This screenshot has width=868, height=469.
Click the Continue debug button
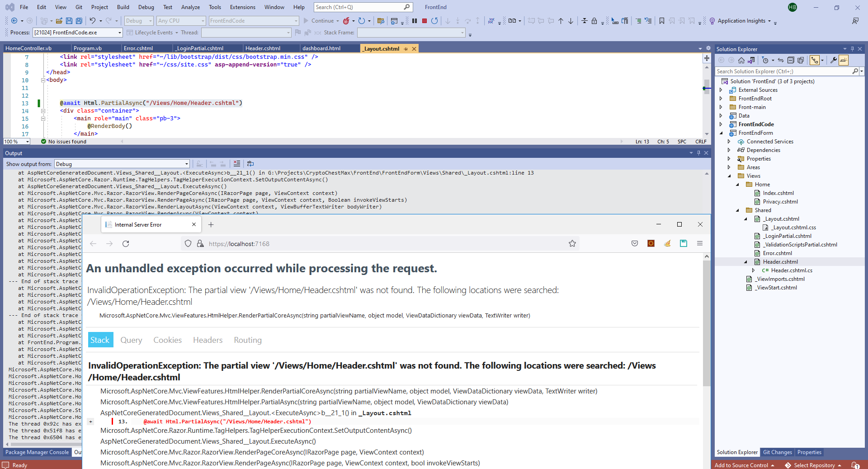(x=318, y=21)
